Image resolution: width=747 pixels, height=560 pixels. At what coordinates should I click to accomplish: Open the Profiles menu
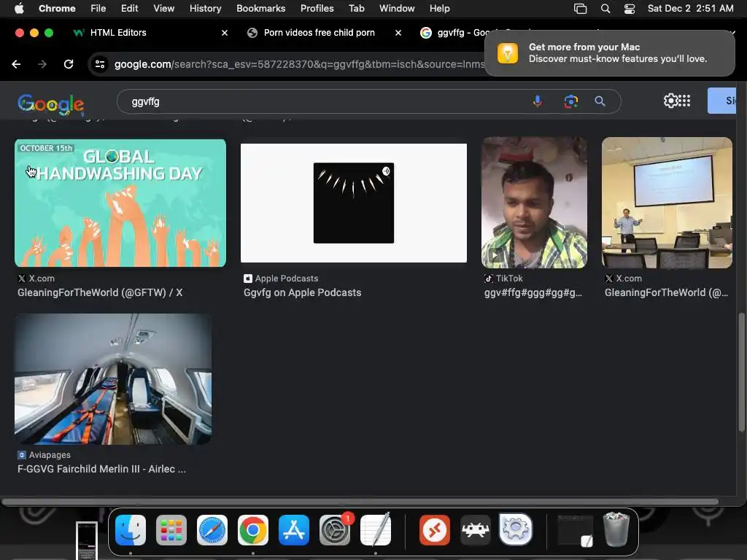(317, 8)
